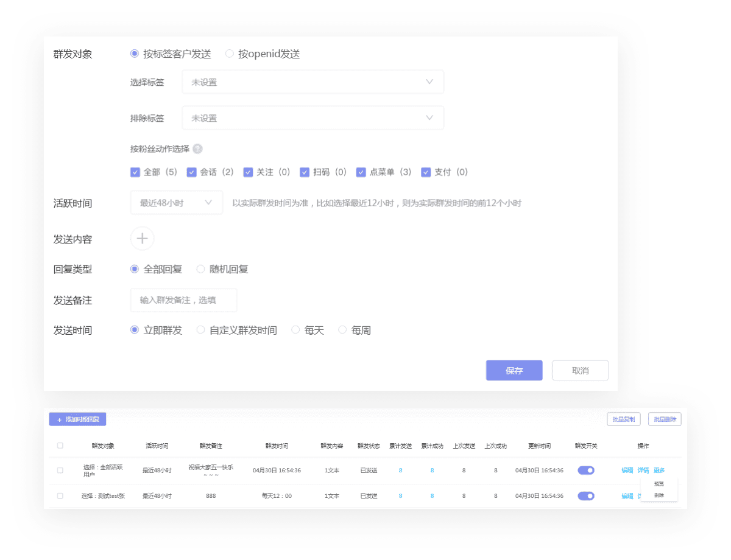Click the help icon beside 按粉丝动作选择
Screen dimensions: 731x560
[x=197, y=149]
